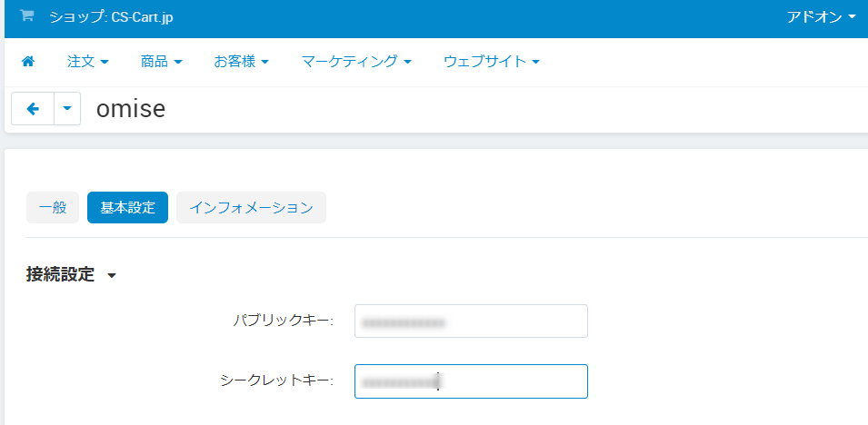Click the omise page title
The height and width of the screenshot is (425, 868).
pyautogui.click(x=131, y=109)
